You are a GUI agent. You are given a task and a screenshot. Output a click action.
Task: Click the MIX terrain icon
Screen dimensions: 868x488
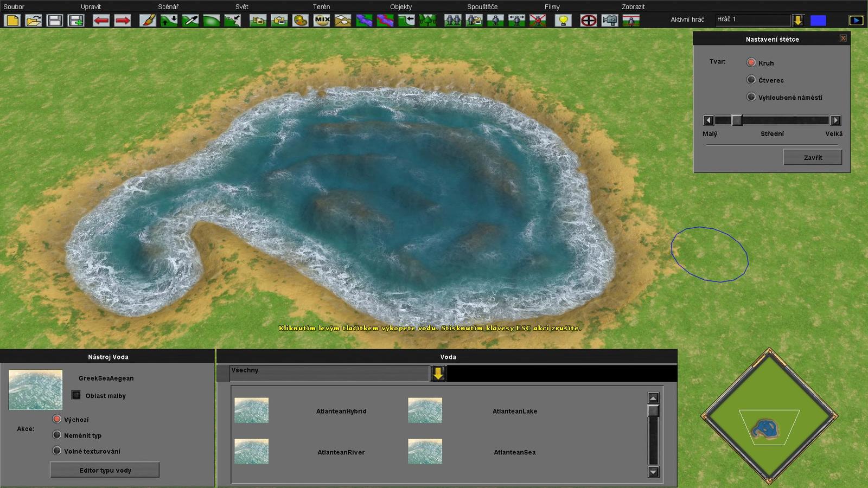coord(322,21)
